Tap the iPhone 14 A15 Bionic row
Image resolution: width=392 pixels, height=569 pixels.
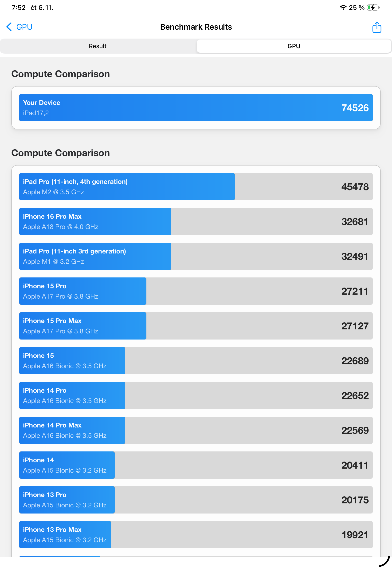tap(196, 465)
